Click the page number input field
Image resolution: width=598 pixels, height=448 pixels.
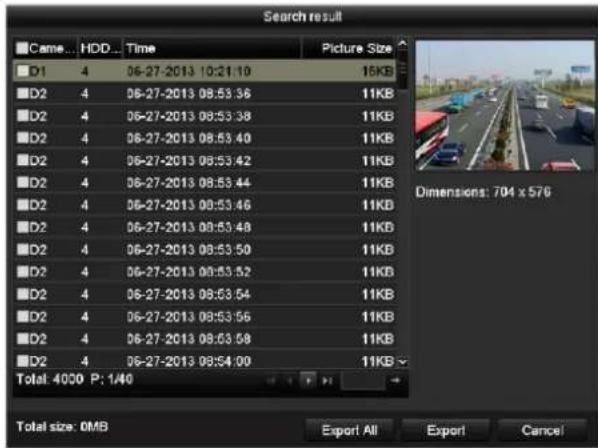[363, 381]
